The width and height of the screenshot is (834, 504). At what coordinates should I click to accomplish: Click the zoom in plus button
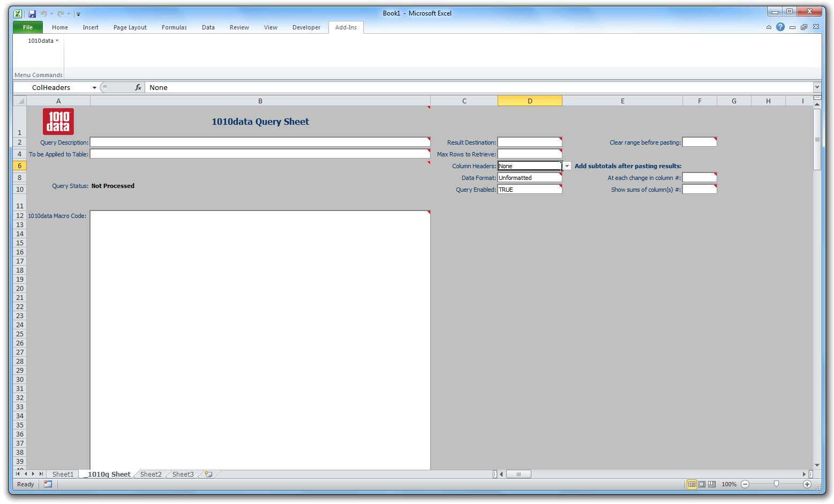point(807,484)
